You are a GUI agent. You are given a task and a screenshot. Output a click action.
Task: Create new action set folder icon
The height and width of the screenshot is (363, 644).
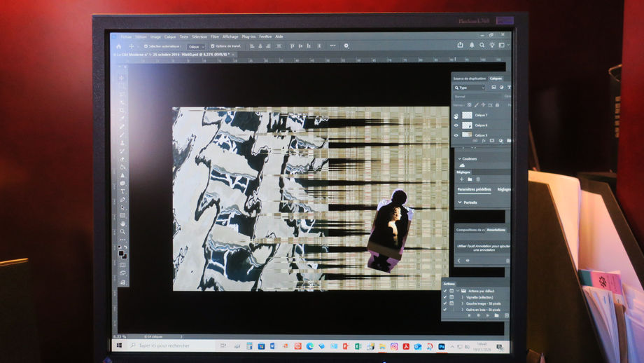coord(496,315)
